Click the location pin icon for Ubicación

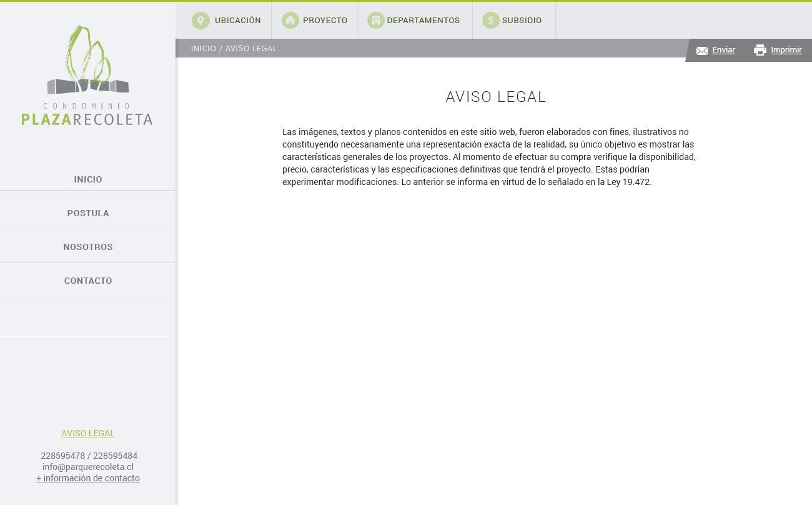[x=201, y=21]
